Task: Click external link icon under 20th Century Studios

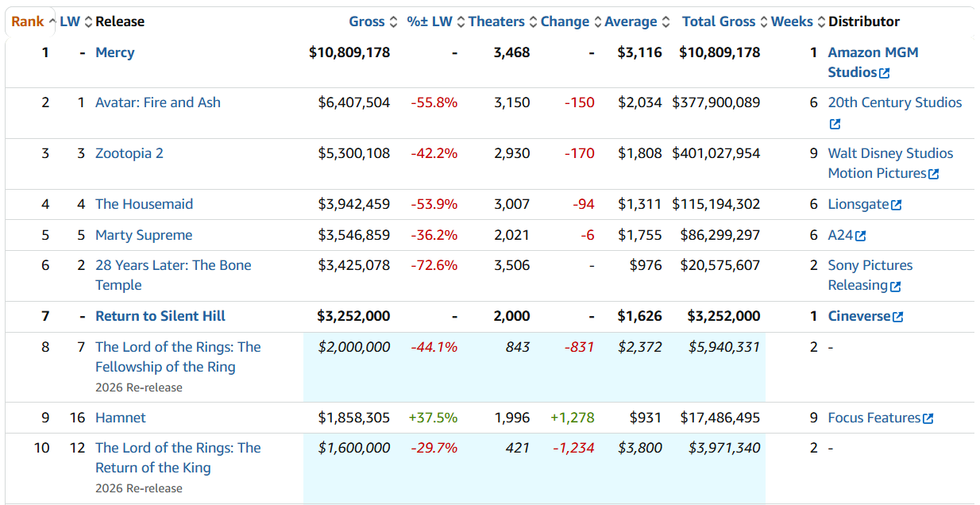Action: (835, 124)
